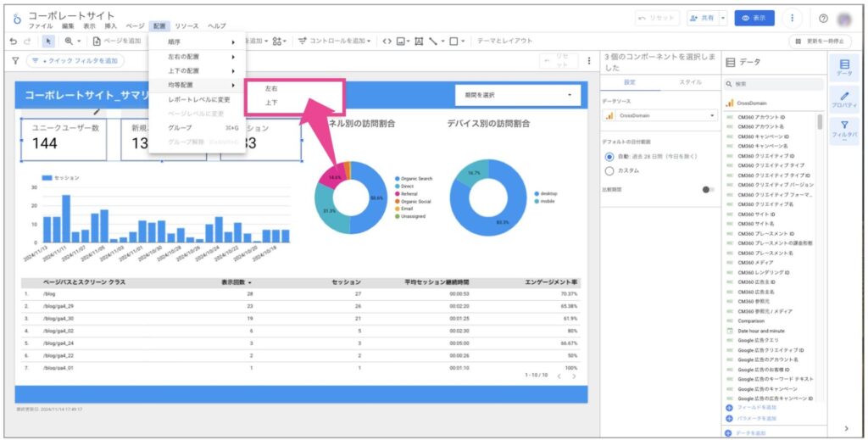Click the embed URL code icon
The height and width of the screenshot is (440, 868).
pos(387,41)
